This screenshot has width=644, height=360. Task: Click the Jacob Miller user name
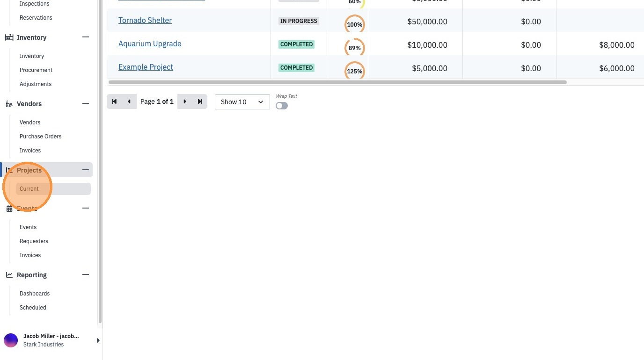point(51,336)
